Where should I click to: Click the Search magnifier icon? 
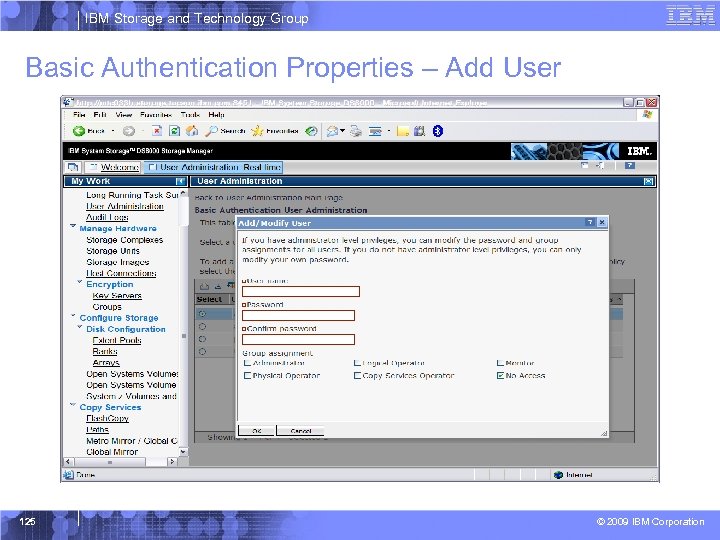[211, 131]
